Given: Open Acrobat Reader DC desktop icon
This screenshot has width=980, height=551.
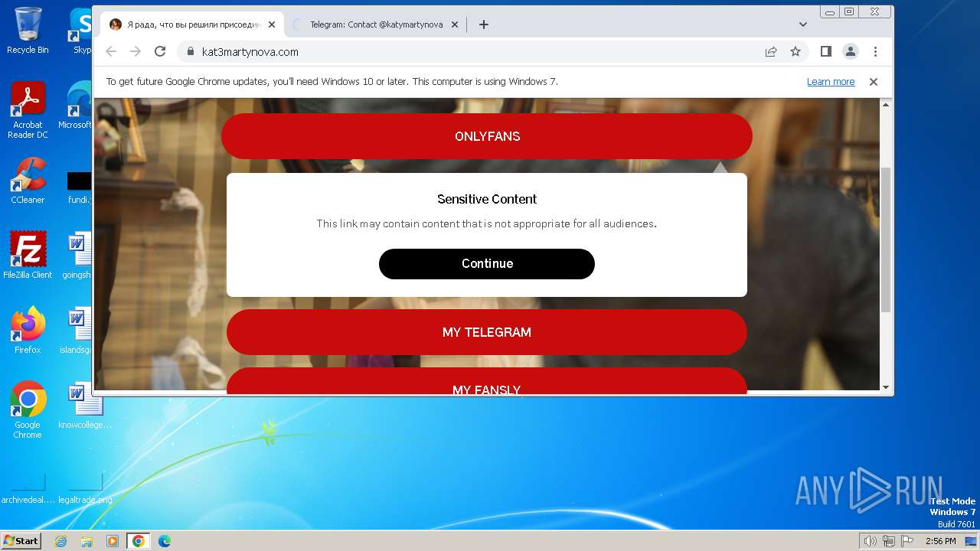Looking at the screenshot, I should click(28, 110).
